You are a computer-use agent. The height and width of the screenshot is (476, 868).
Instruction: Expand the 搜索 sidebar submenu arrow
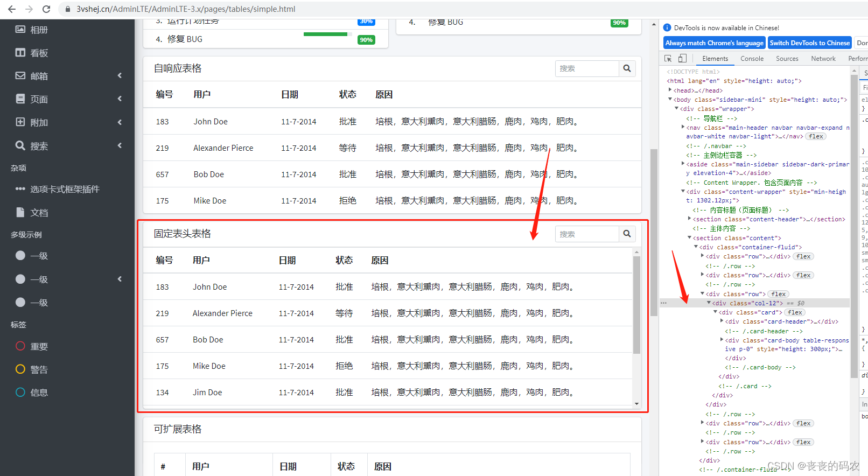click(120, 145)
